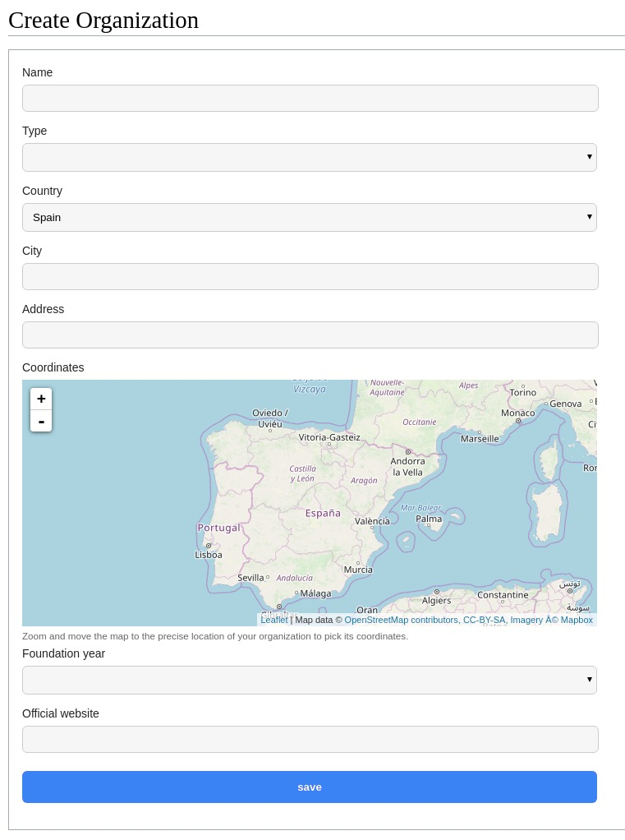Zoom in on the map
The height and width of the screenshot is (840, 625).
[x=41, y=399]
